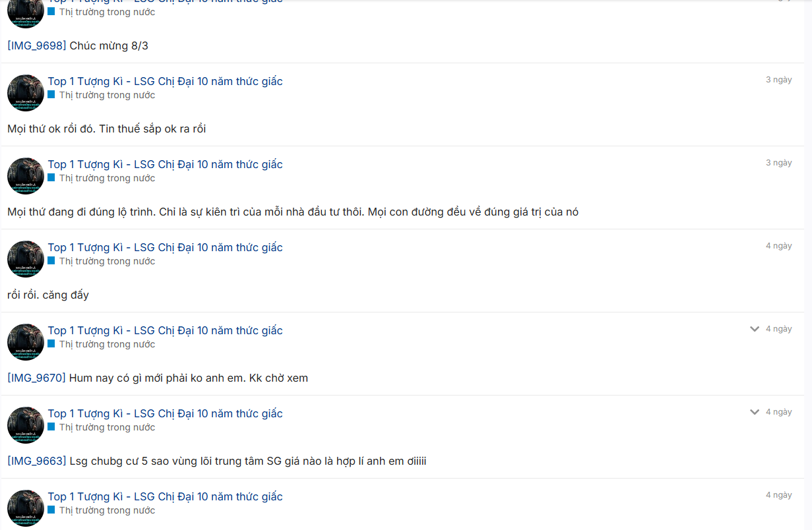
Task: Click avatar of the 'Tin thuế sắp ok' post
Action: 26,93
